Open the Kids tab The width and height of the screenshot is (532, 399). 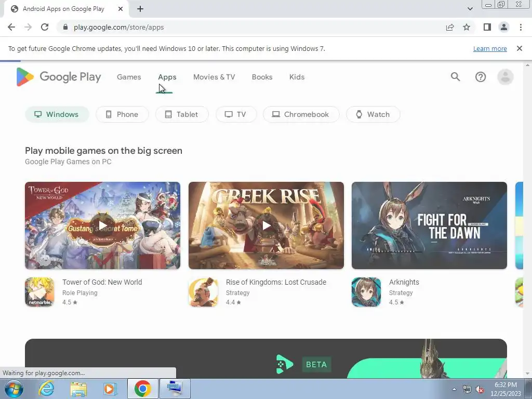[297, 77]
